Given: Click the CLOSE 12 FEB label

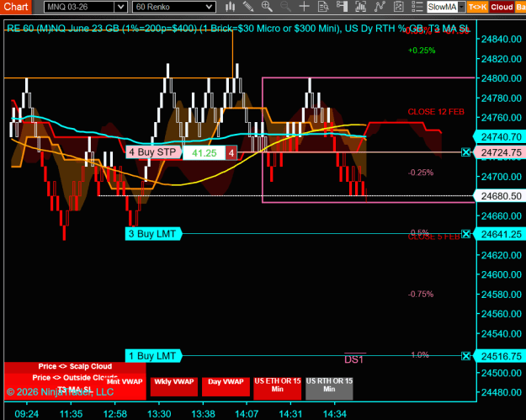Looking at the screenshot, I should pos(436,112).
